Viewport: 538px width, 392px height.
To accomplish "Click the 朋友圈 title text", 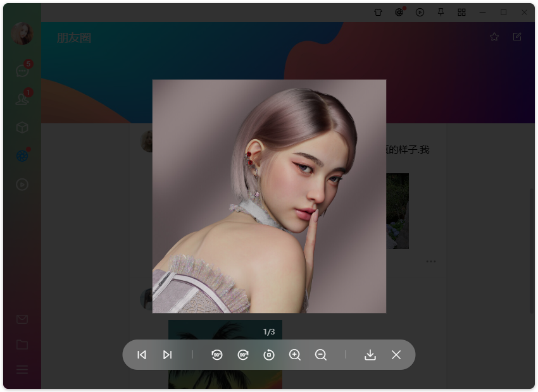I will pos(74,38).
